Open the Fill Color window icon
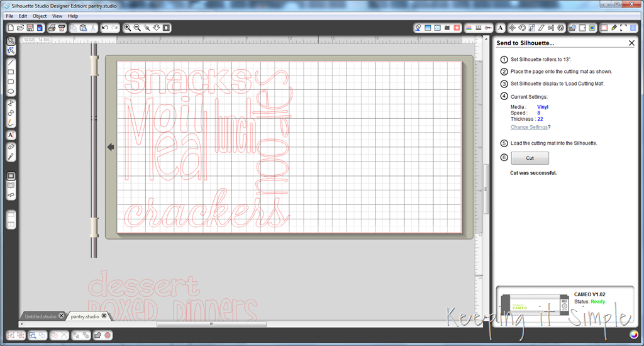Screen dimensions: 644x346 418,28
